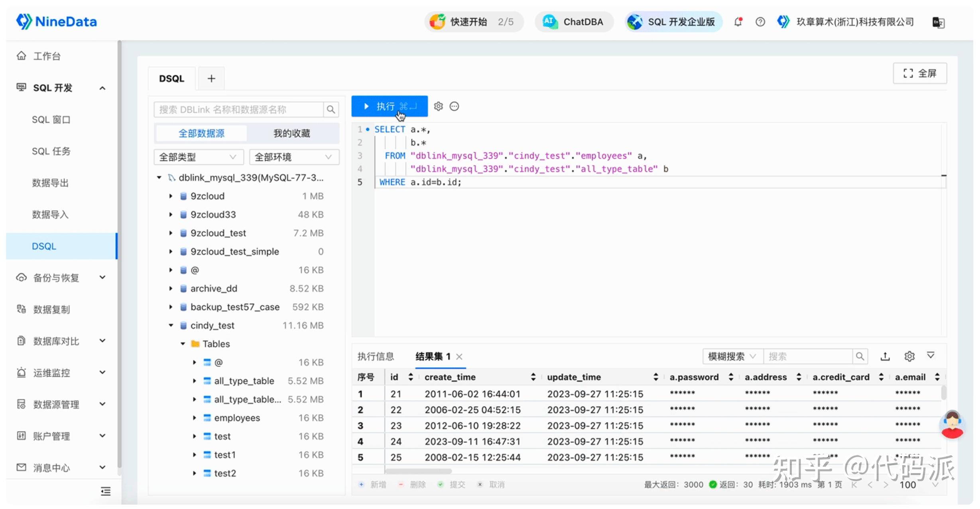Open SQL editor settings gear icon
This screenshot has width=980, height=509.
pos(438,106)
